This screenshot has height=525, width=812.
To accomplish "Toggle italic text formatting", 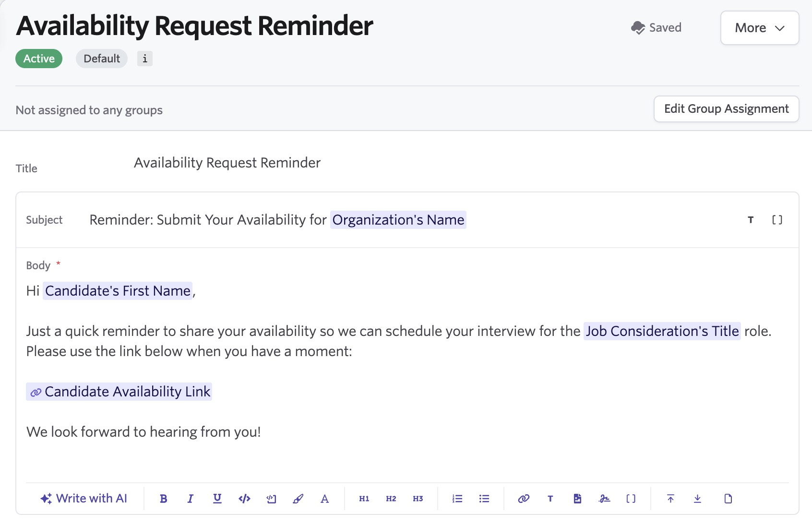I will [190, 499].
